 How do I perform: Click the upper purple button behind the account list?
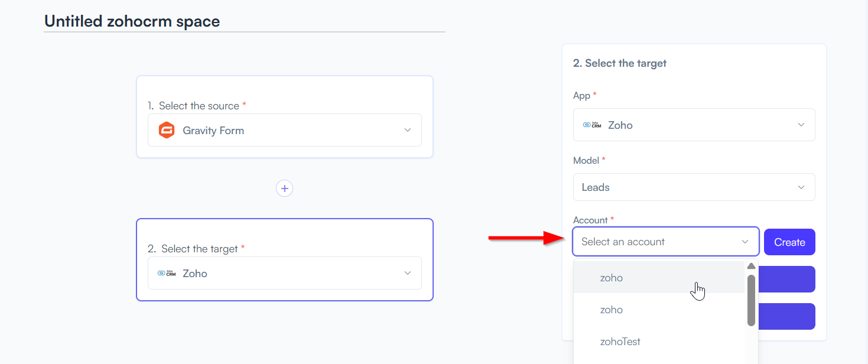point(786,279)
